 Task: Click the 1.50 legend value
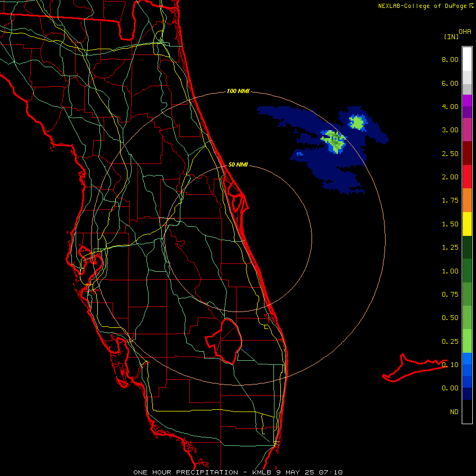[450, 224]
